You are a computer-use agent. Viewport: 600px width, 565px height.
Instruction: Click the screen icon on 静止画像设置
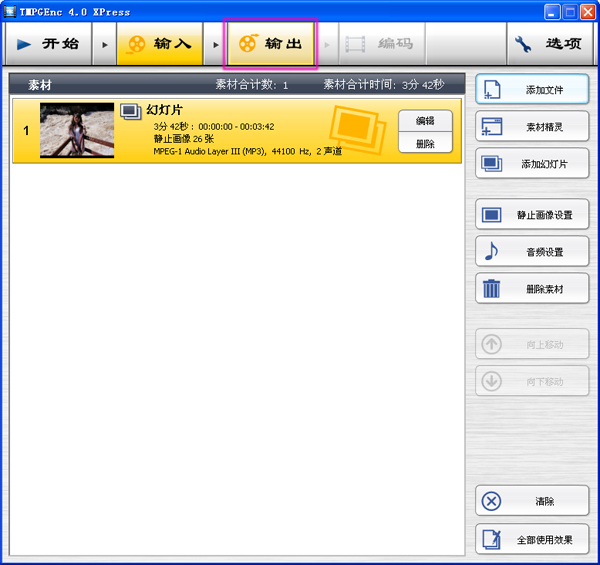pos(492,215)
